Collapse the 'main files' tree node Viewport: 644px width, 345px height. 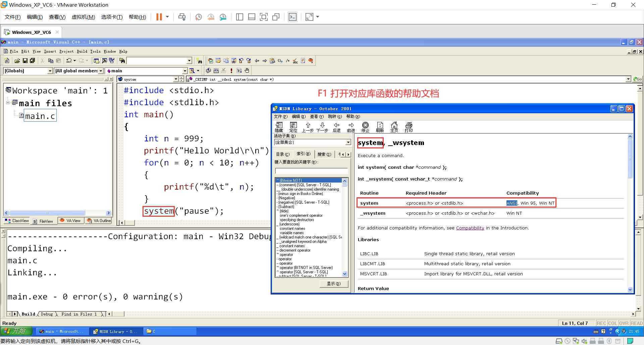(8, 102)
